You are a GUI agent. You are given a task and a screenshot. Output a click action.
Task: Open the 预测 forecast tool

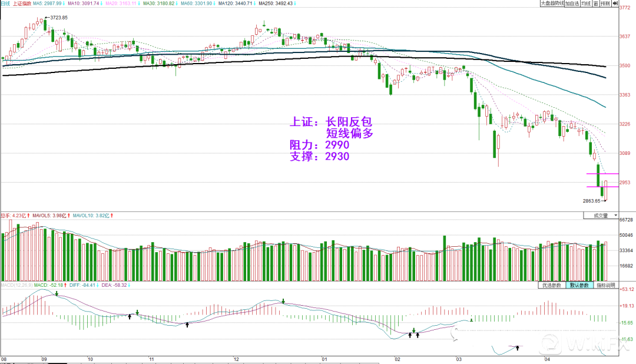pos(607,4)
